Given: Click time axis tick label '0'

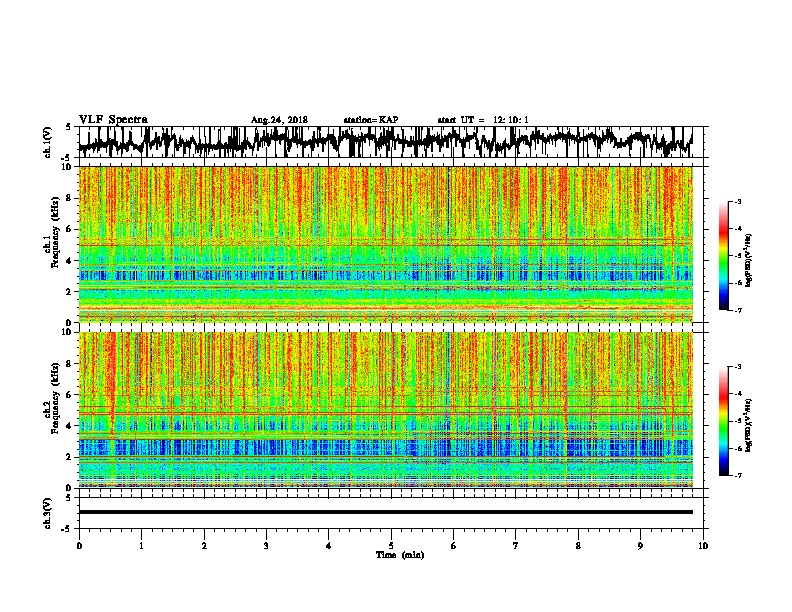Looking at the screenshot, I should click(x=79, y=545).
